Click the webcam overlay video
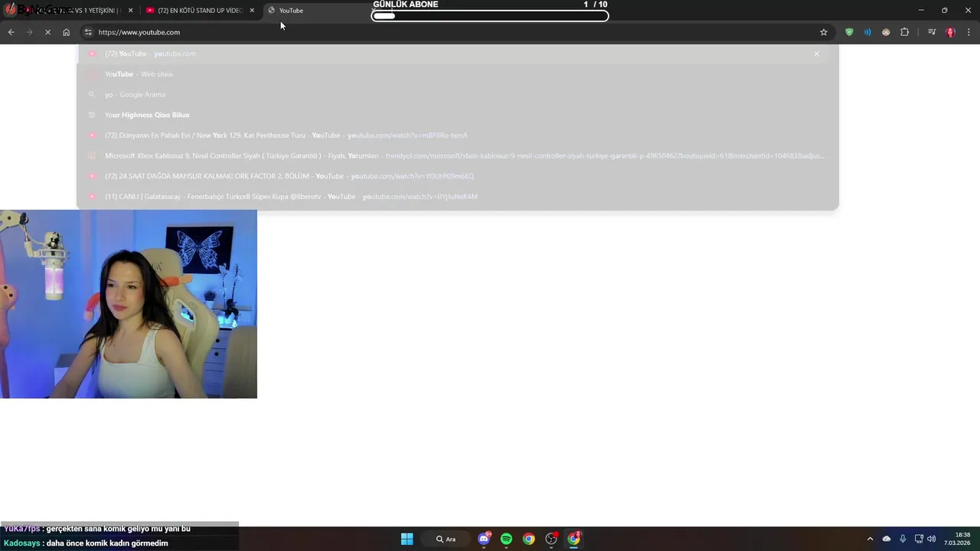This screenshot has width=980, height=551. 129,304
